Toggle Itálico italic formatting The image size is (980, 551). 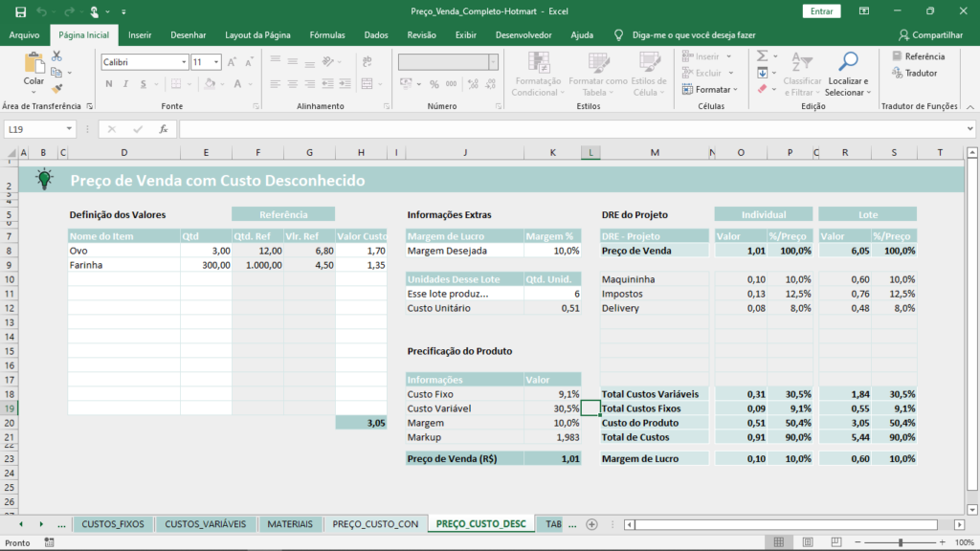(124, 82)
